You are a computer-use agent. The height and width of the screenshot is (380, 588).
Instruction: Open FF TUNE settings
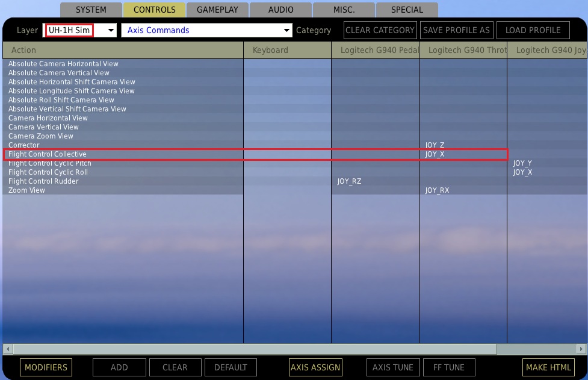click(449, 367)
